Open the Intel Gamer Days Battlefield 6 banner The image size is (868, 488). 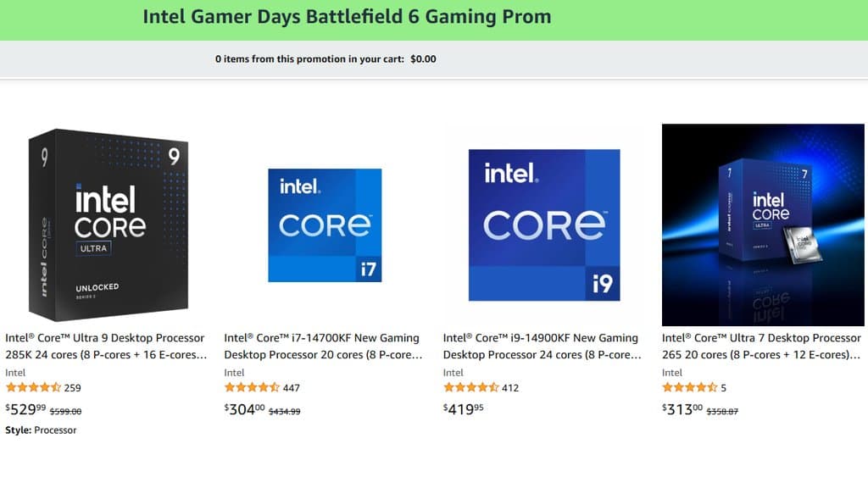347,16
